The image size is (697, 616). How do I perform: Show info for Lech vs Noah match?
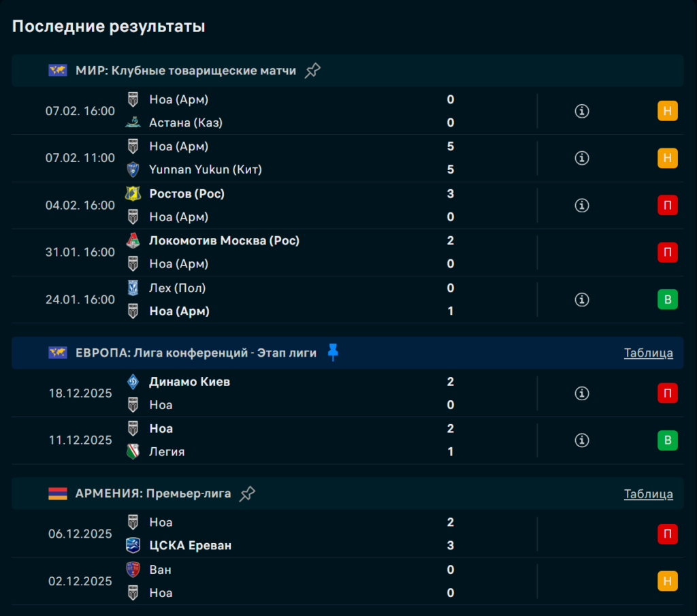(x=581, y=299)
